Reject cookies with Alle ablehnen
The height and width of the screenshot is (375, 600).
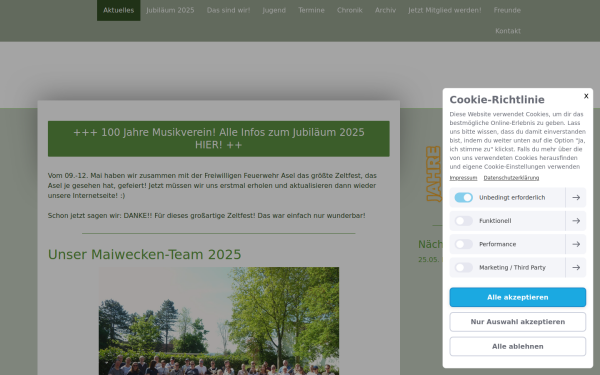point(517,346)
